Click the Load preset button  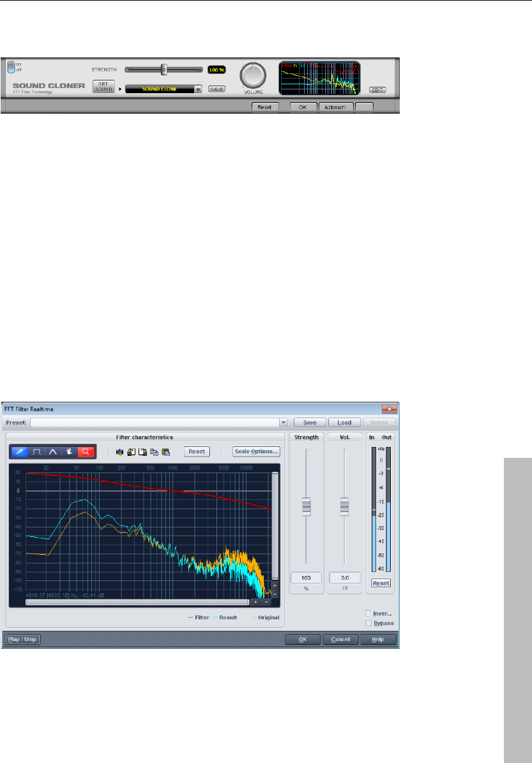click(345, 423)
